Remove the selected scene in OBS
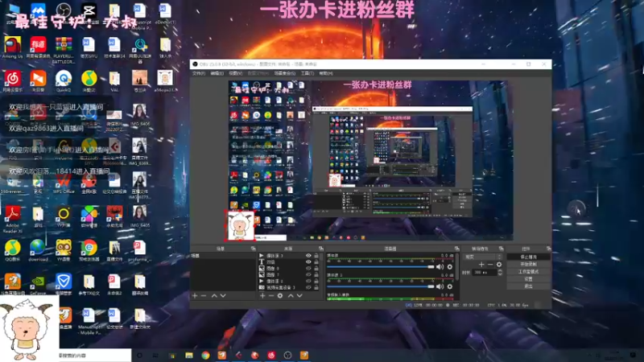This screenshot has height=362, width=644. click(204, 295)
